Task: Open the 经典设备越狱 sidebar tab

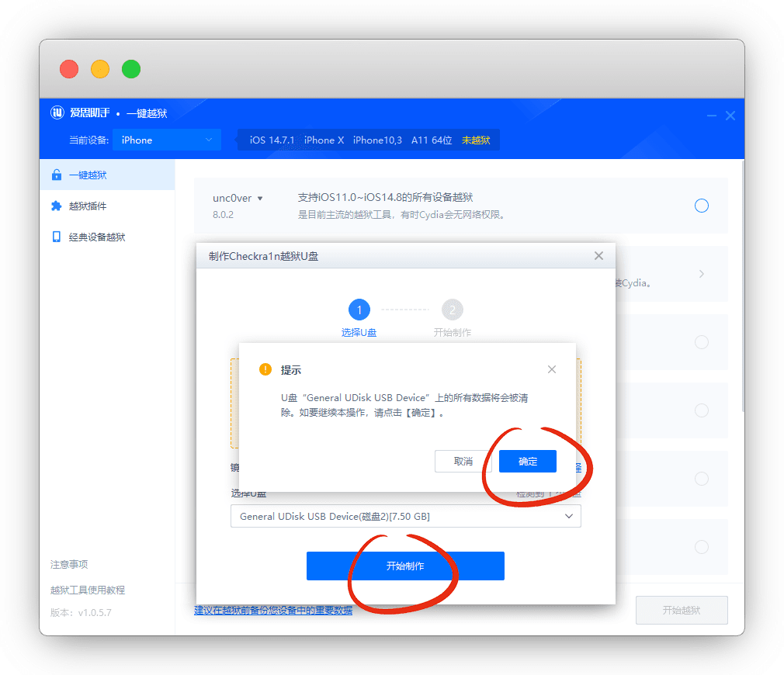Action: [97, 237]
